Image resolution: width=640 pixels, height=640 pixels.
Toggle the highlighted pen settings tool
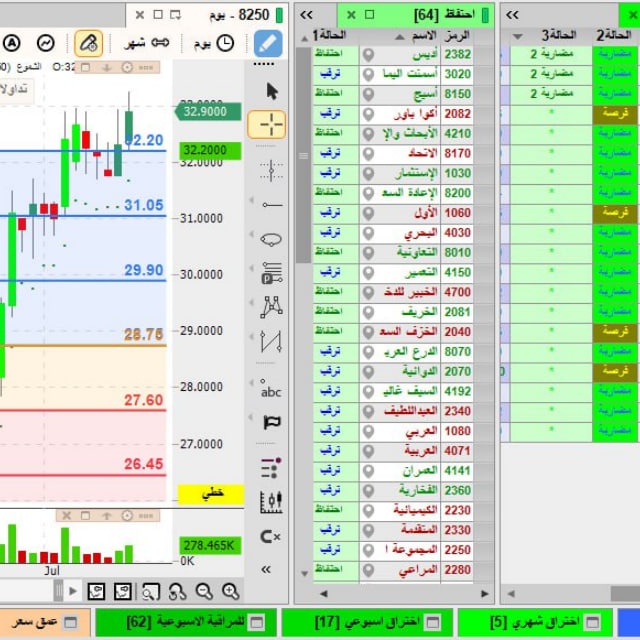point(89,43)
